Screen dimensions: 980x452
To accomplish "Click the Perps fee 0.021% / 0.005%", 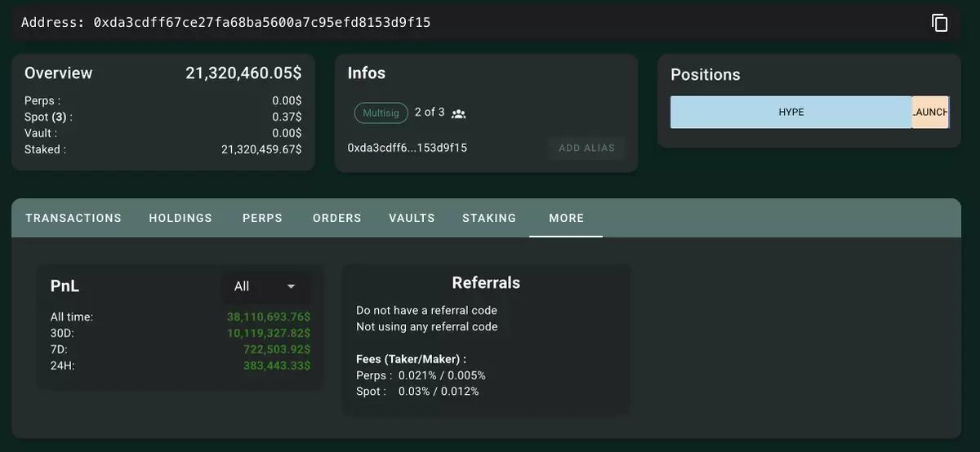I will pos(442,375).
